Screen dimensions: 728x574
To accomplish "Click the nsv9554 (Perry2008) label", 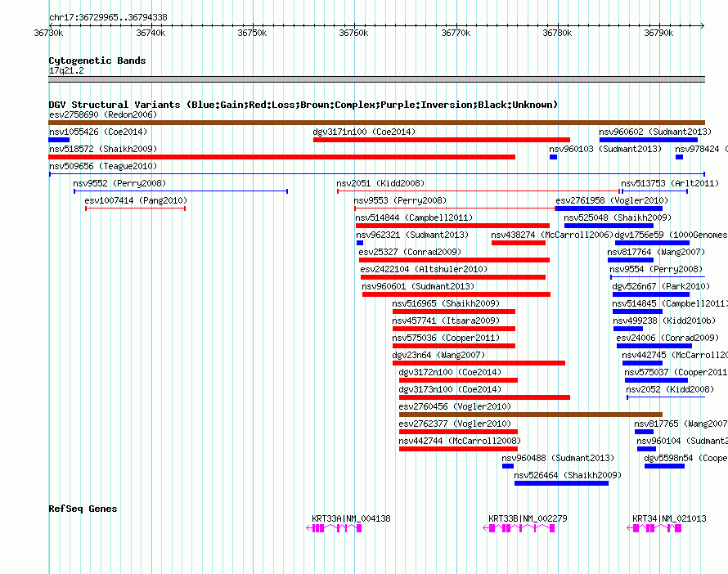I will pyautogui.click(x=656, y=269).
